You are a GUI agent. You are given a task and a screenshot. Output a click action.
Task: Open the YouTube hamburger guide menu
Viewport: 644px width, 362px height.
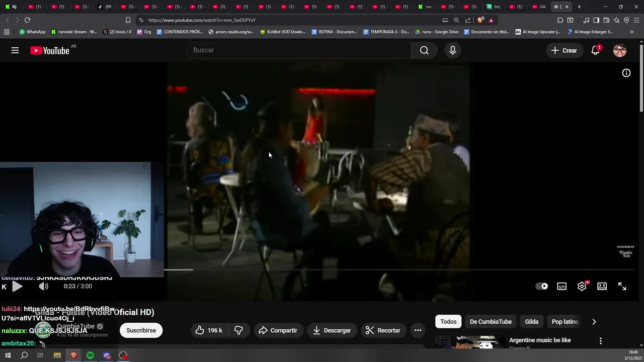pos(15,50)
